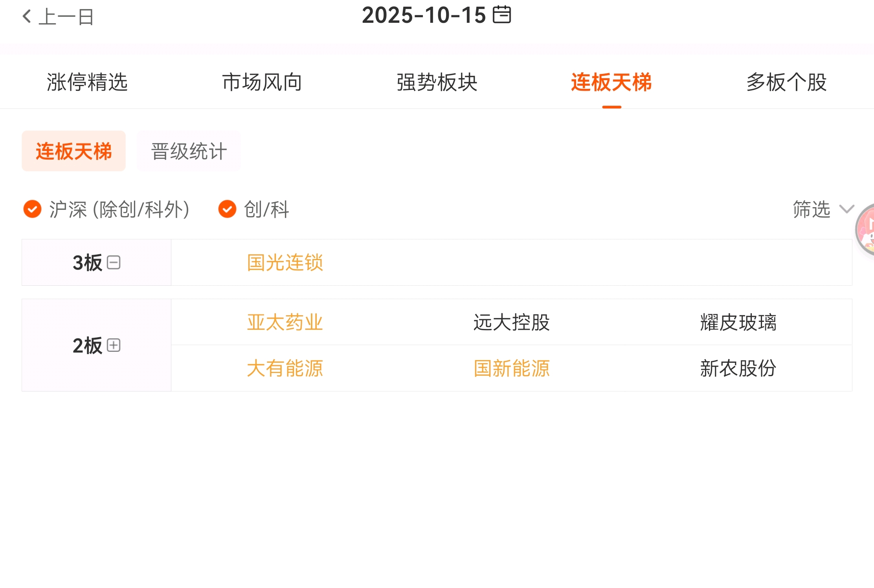Open stock 国光连锁
The width and height of the screenshot is (874, 588).
[285, 263]
